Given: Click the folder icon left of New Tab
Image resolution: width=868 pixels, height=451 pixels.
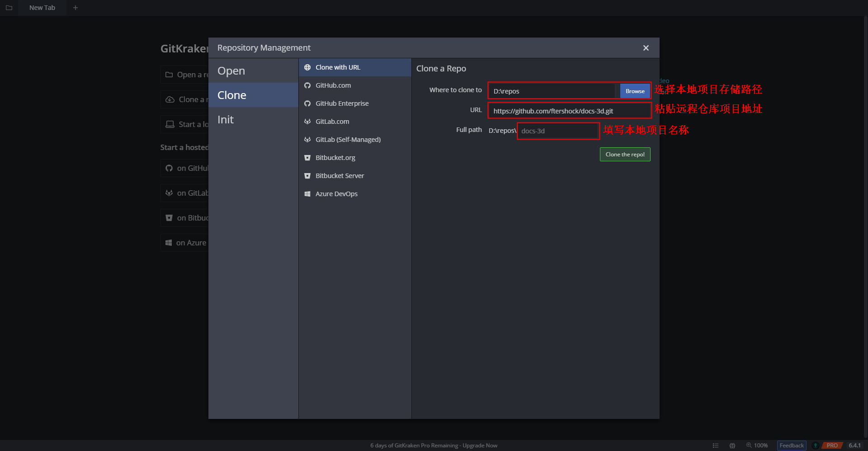Looking at the screenshot, I should coord(9,8).
